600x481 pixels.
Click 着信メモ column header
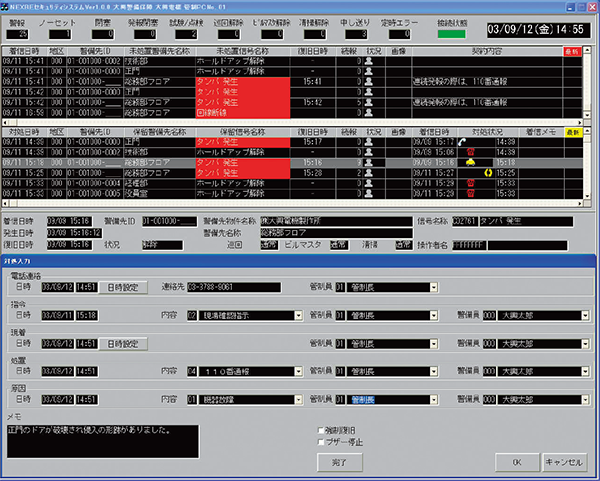click(x=541, y=132)
